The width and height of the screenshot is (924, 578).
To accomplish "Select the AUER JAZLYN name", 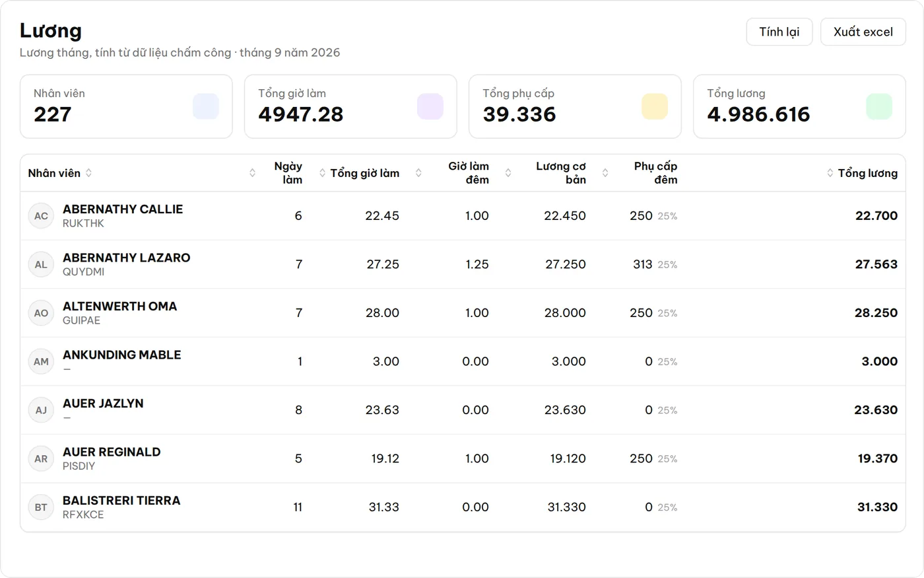I will click(x=103, y=404).
